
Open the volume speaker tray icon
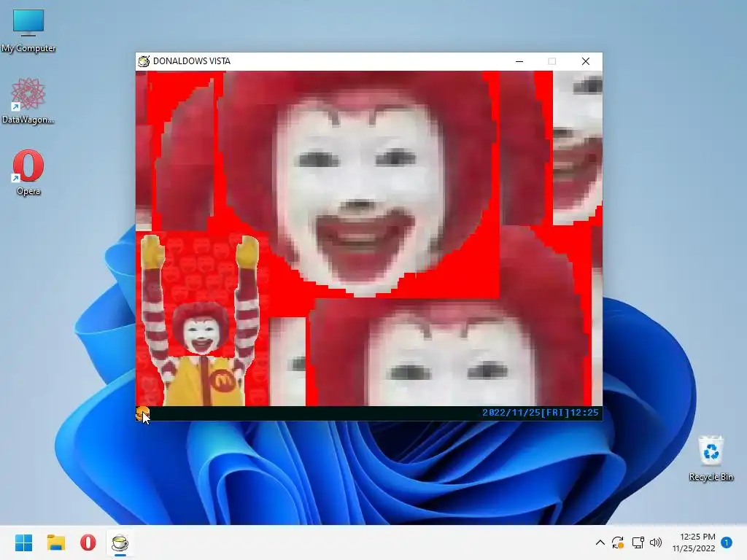click(x=656, y=542)
